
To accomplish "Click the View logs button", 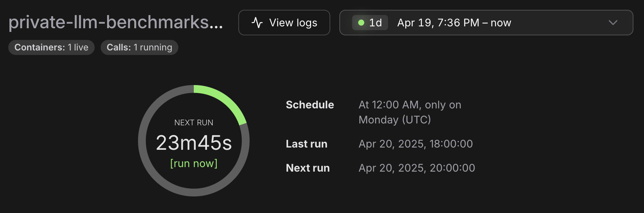I will coord(284,23).
